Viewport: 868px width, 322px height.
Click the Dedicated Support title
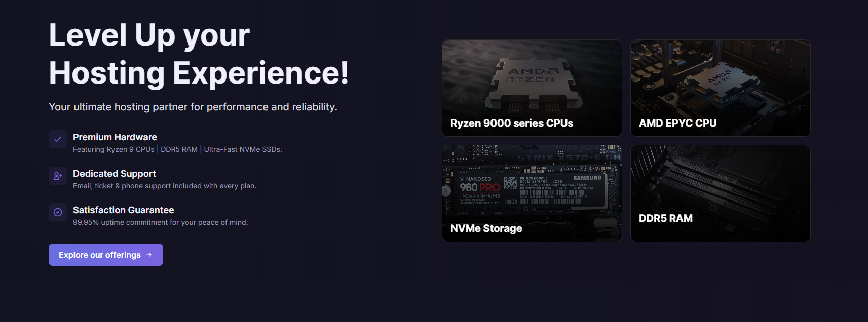coord(115,174)
